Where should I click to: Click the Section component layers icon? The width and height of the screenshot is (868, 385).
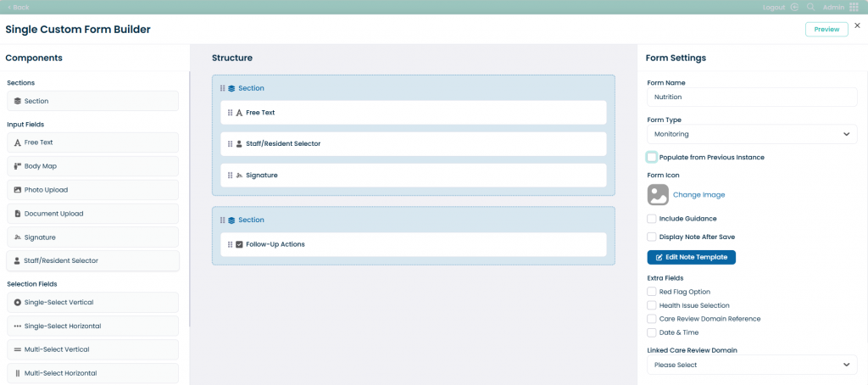pyautogui.click(x=18, y=102)
